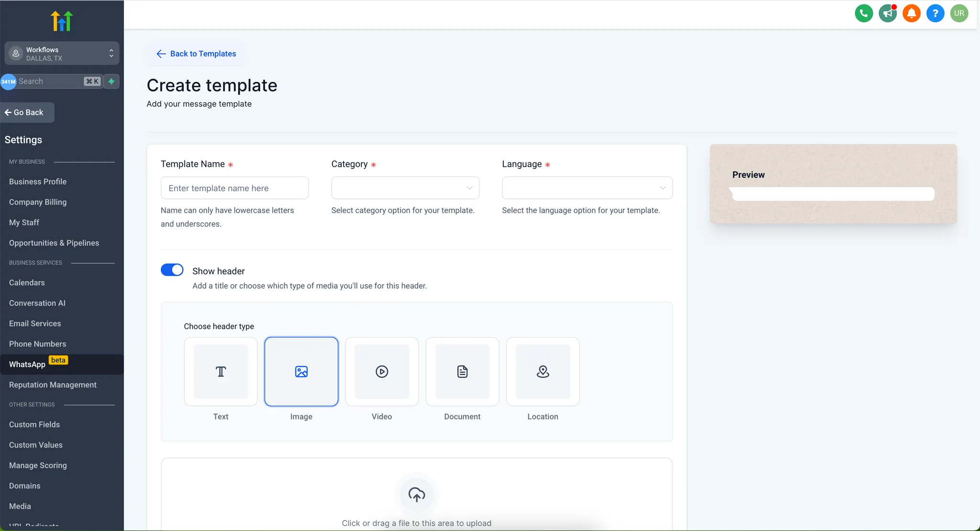The height and width of the screenshot is (531, 980).
Task: Open the Language dropdown
Action: point(587,188)
